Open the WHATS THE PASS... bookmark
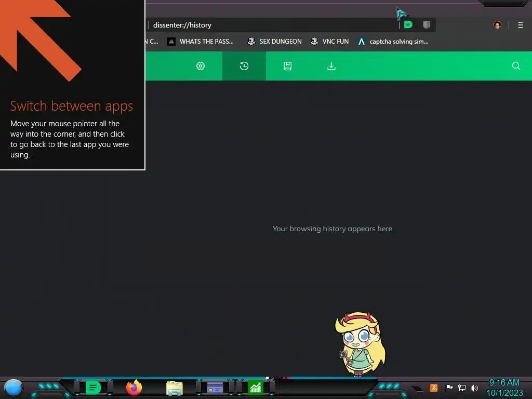The height and width of the screenshot is (399, 532). click(x=201, y=42)
